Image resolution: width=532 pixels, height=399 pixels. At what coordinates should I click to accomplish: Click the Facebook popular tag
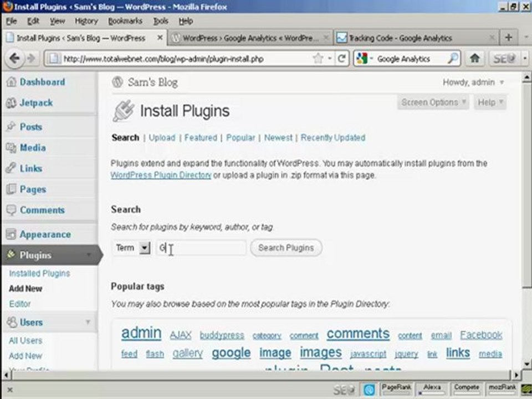coord(481,335)
